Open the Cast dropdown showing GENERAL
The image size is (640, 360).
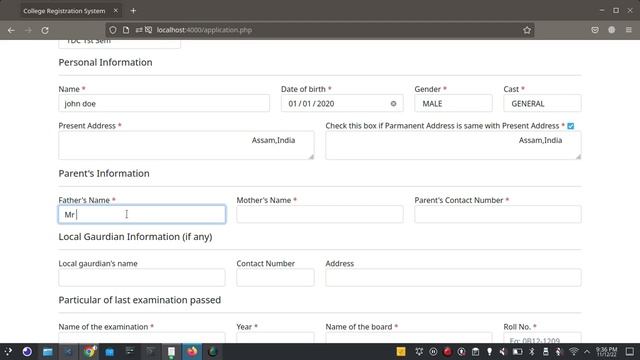click(x=542, y=103)
